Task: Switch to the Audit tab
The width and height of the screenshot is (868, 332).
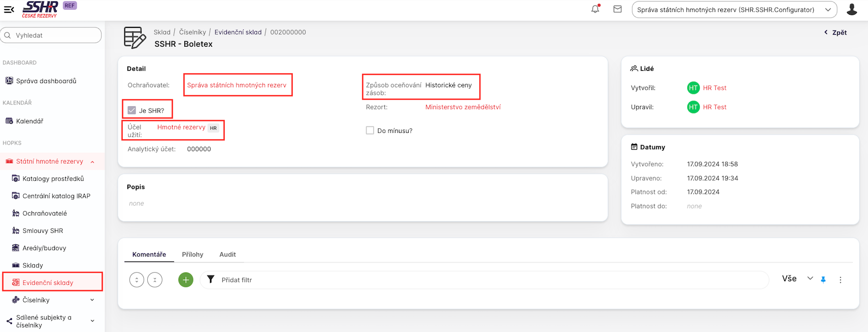Action: pos(227,254)
